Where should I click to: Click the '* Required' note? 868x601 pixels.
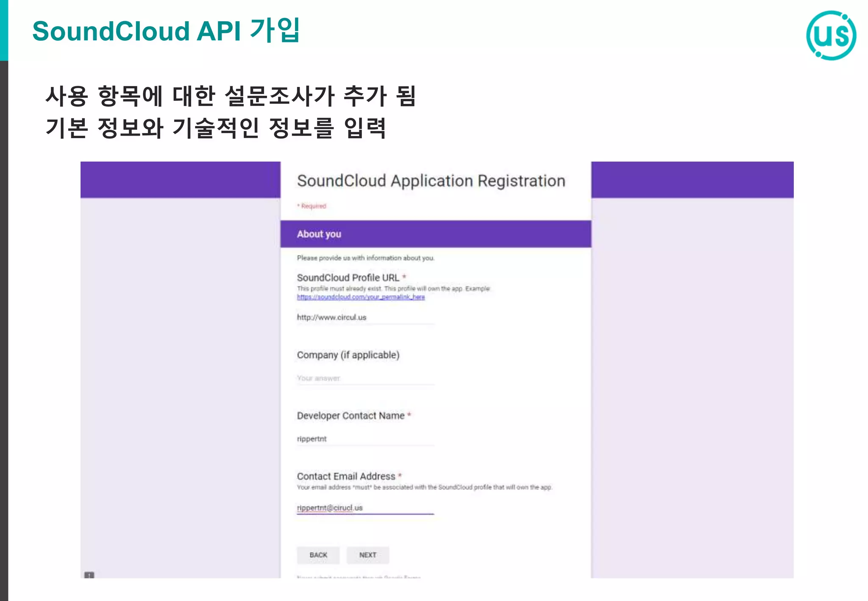[x=312, y=206]
